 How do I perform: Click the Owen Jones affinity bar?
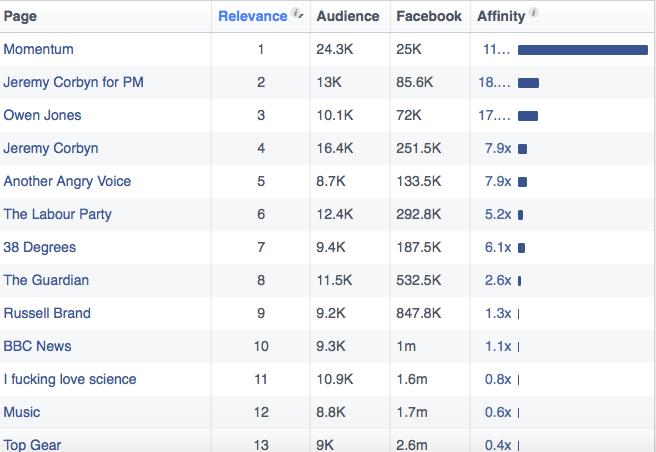528,116
